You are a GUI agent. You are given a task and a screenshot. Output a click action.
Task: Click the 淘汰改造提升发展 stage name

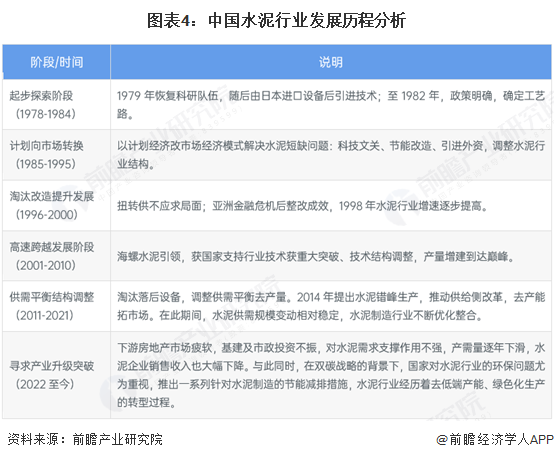click(x=52, y=196)
